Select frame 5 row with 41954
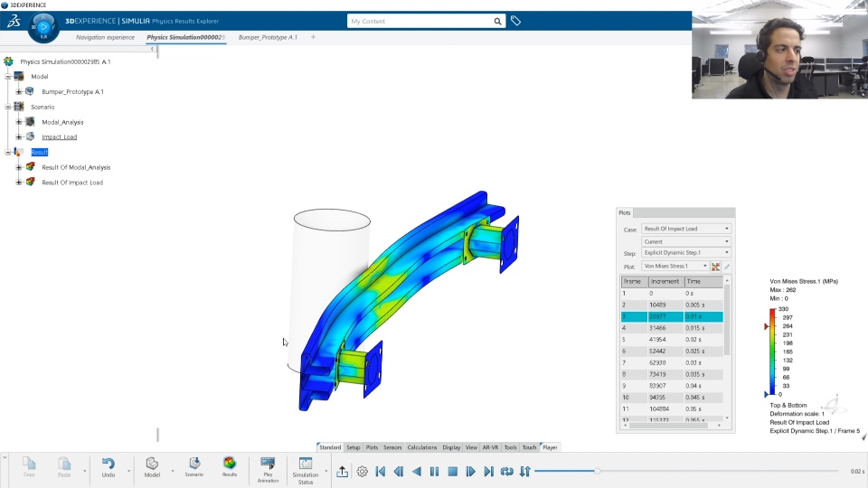The width and height of the screenshot is (868, 488). pos(672,340)
